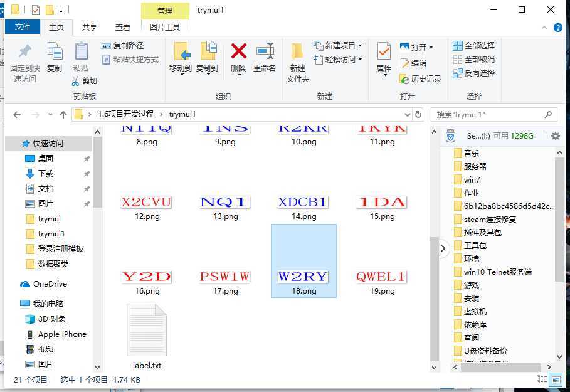Screen dimensions: 570x392
Task: Click the Copy (复制) ribbon icon
Action: [x=55, y=51]
